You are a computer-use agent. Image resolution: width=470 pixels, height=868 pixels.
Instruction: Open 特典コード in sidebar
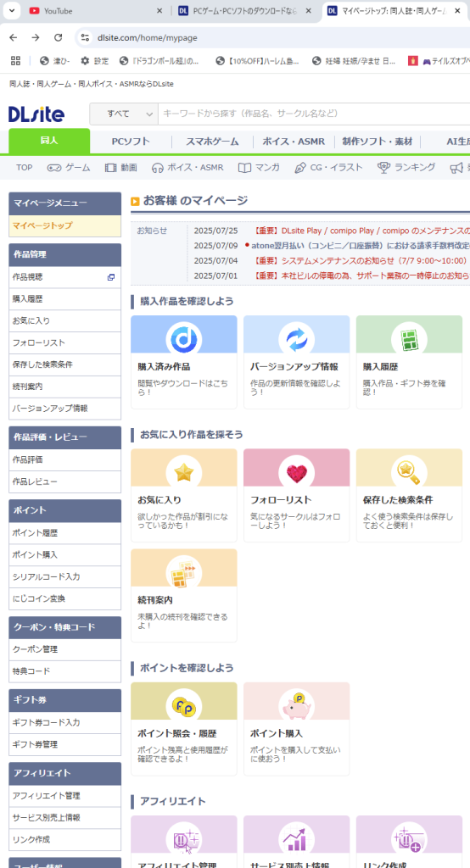pos(64,671)
